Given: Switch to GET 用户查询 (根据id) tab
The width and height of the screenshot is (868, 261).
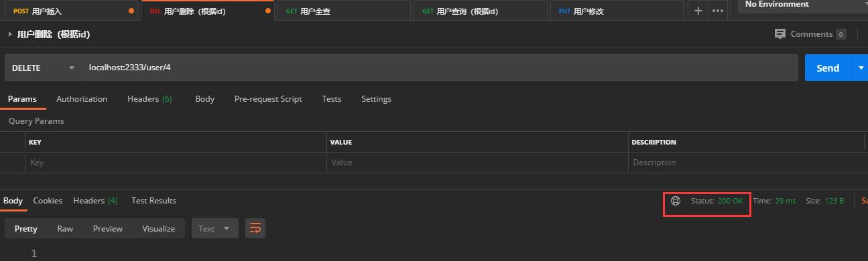Looking at the screenshot, I should coord(481,11).
